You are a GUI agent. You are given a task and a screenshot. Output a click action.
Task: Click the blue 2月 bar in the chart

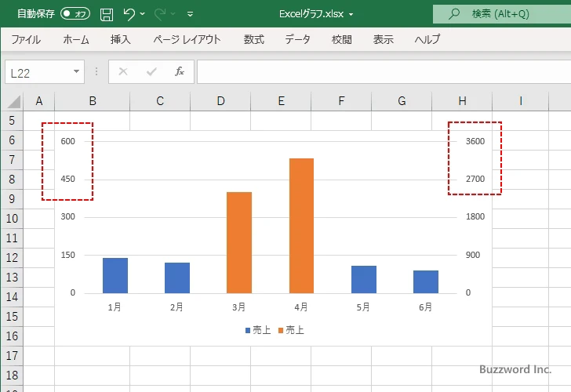177,278
